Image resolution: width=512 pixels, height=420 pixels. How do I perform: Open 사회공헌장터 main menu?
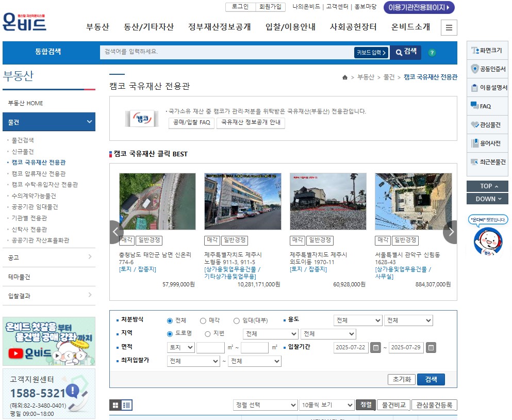pos(353,27)
